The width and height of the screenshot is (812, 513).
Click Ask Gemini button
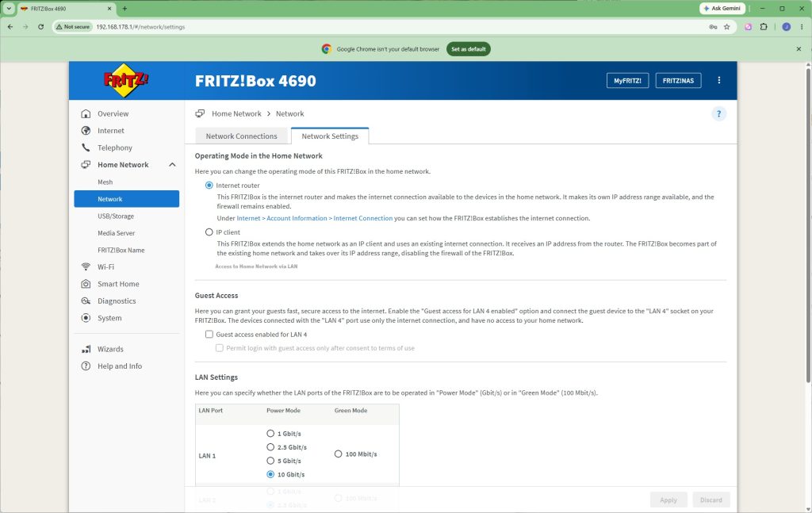pos(722,8)
